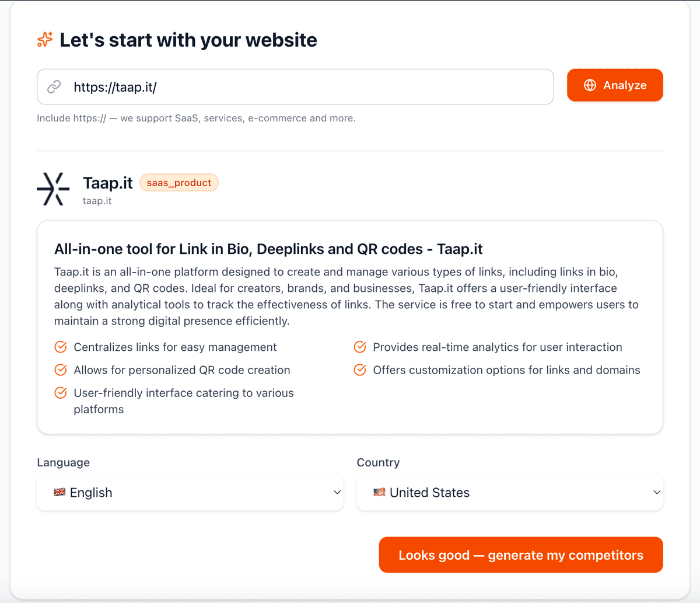Click inside the website URL input field
The height and width of the screenshot is (603, 700).
(x=292, y=86)
